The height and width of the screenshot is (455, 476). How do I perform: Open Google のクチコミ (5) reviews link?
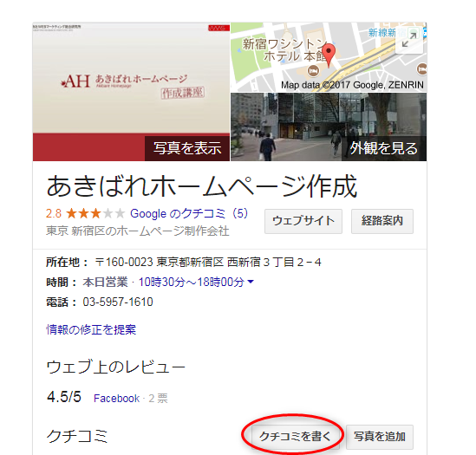point(189,213)
